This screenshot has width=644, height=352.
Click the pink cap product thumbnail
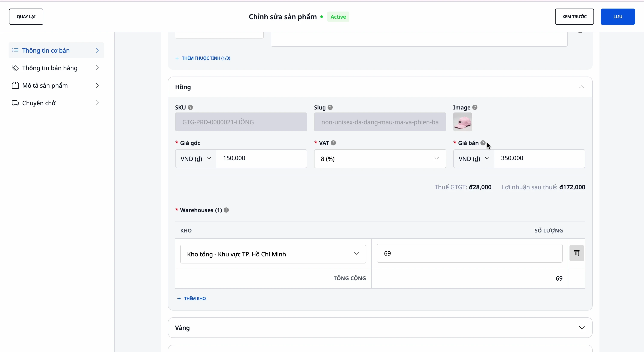pos(462,122)
